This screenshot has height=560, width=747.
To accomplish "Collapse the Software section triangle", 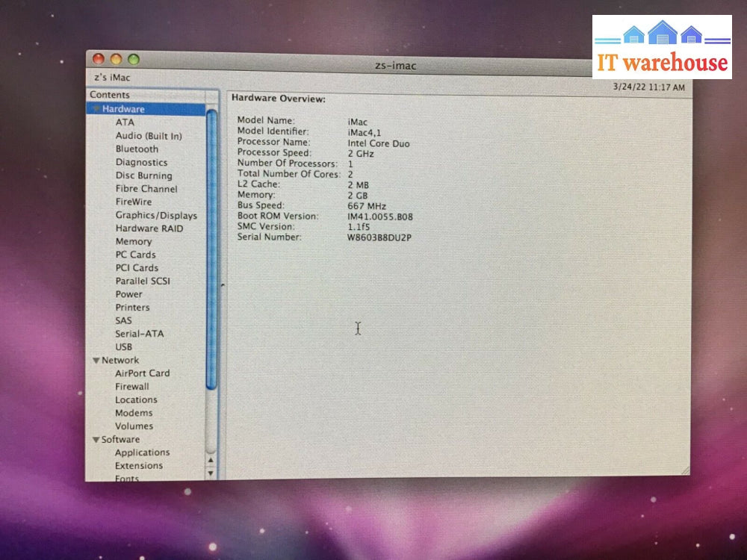I will [x=96, y=440].
